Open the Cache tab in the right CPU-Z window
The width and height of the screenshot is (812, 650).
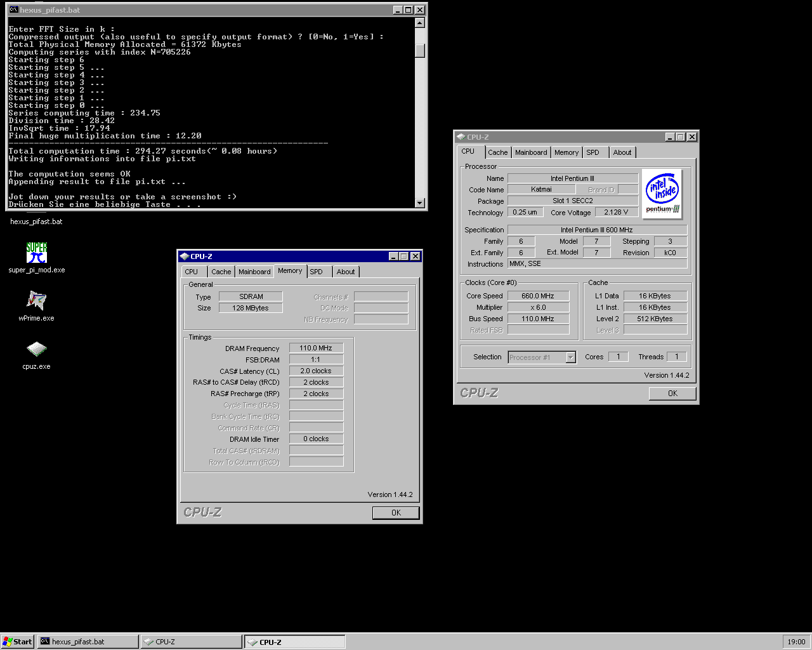pos(498,152)
